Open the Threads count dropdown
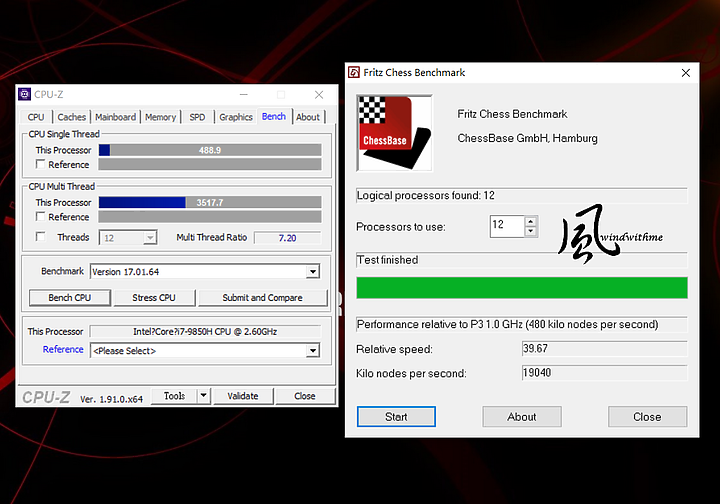The width and height of the screenshot is (720, 504). pos(150,238)
